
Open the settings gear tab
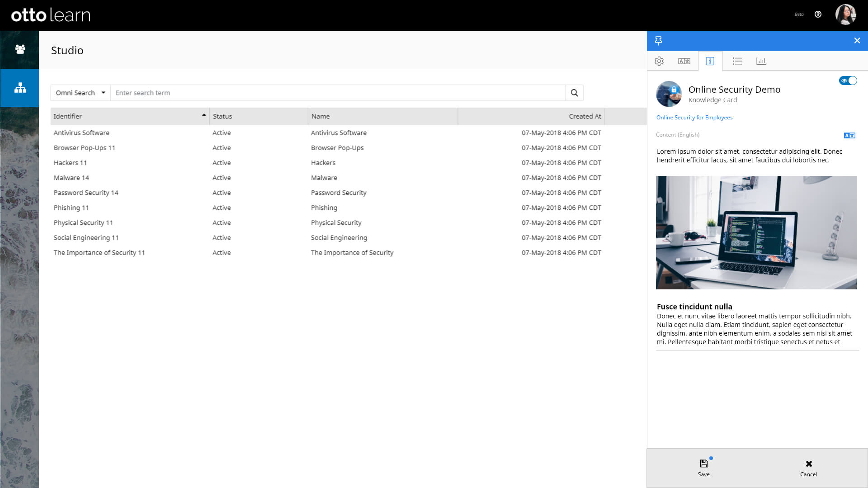pos(659,61)
